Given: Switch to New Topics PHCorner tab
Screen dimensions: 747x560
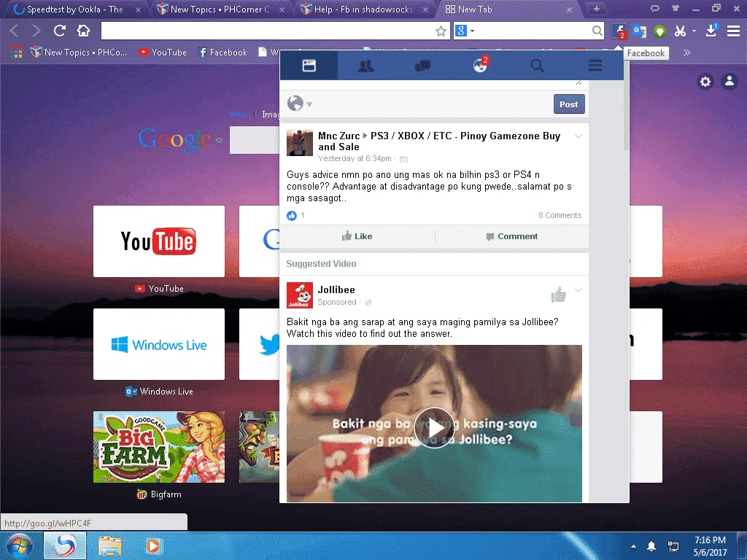Looking at the screenshot, I should click(x=220, y=9).
